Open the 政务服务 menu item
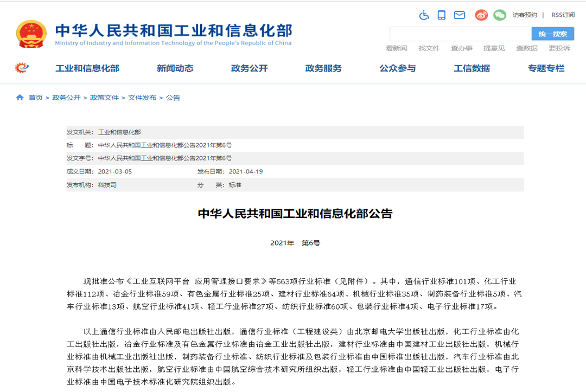This screenshot has height=392, width=586. point(323,68)
